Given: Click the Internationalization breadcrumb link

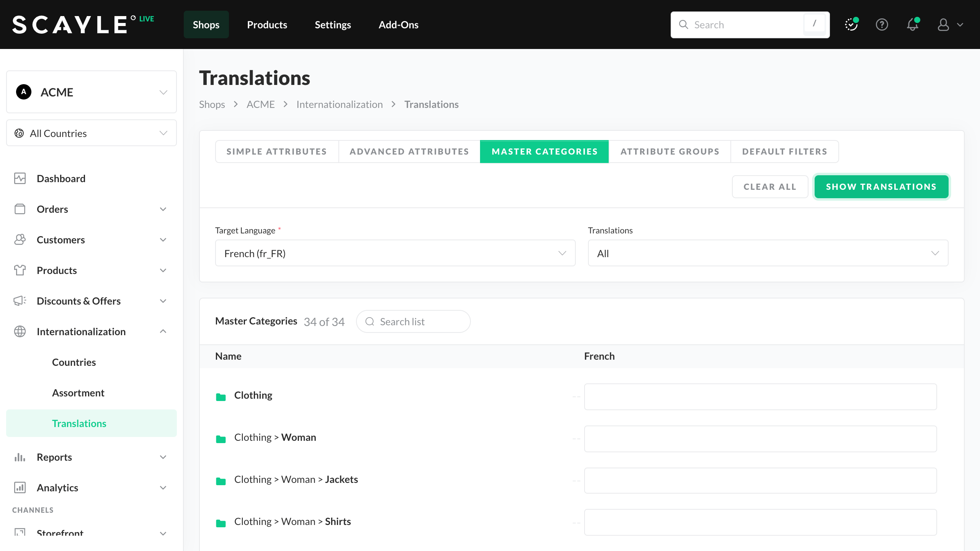Looking at the screenshot, I should point(340,104).
